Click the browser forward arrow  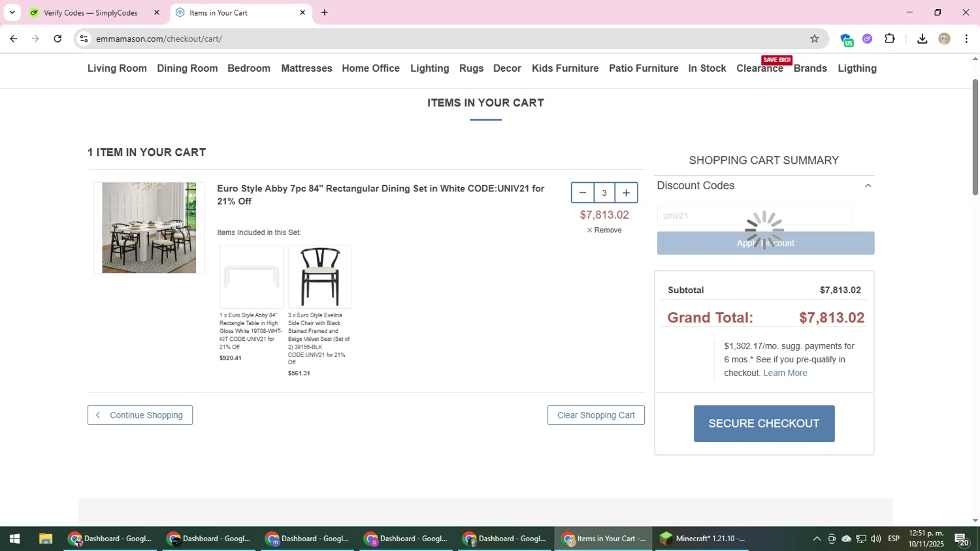coord(35,39)
